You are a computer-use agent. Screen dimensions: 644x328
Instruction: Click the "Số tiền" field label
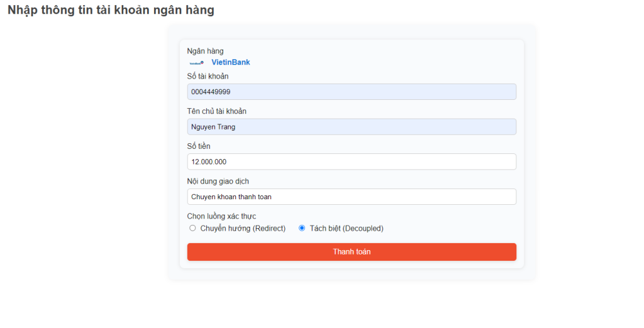pos(199,146)
